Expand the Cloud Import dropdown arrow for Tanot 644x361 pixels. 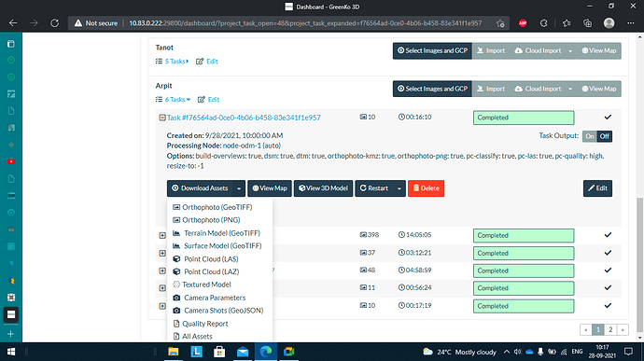[570, 51]
